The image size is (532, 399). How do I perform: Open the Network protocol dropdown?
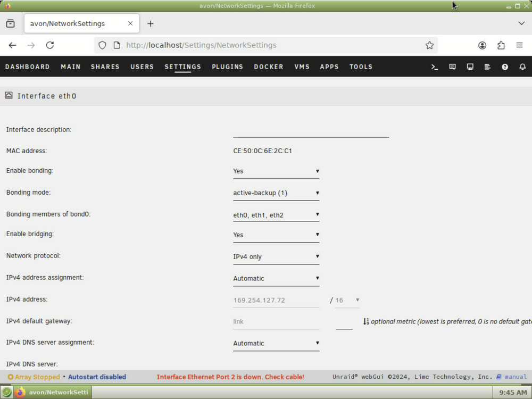tap(276, 257)
